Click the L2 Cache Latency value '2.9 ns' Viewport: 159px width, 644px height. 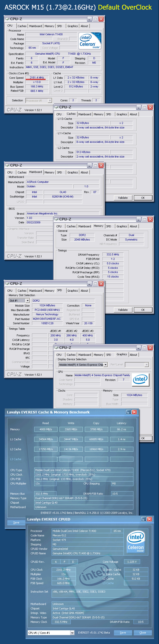[x=122, y=449]
